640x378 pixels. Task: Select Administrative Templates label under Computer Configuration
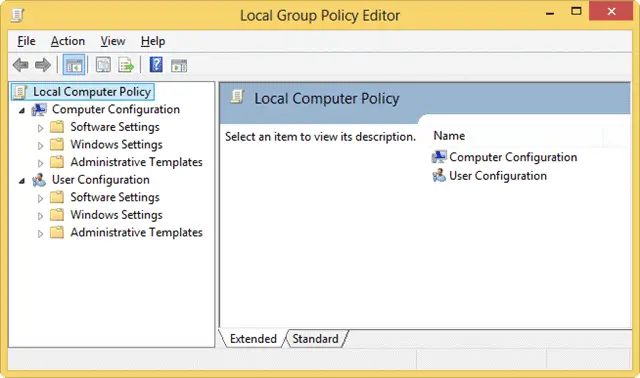coord(136,162)
